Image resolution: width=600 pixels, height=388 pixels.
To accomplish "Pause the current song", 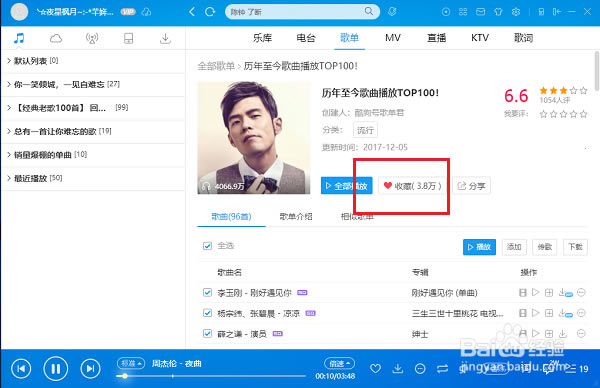I will (x=55, y=368).
